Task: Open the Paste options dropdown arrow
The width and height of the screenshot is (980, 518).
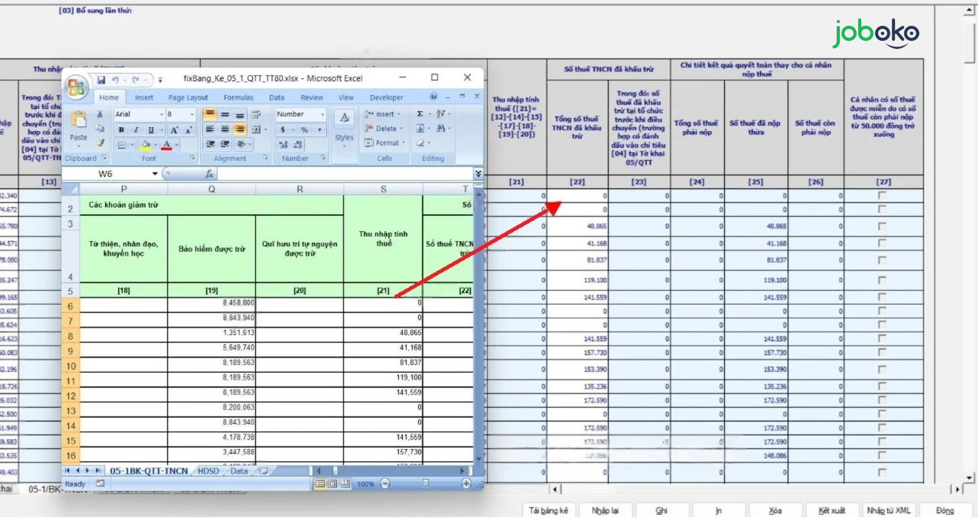Action: pos(78,146)
